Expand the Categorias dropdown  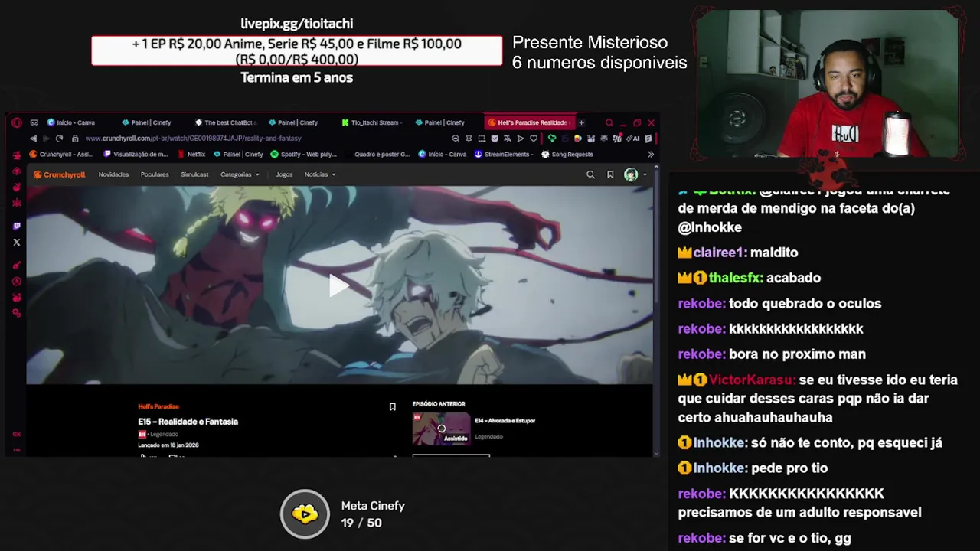point(240,174)
